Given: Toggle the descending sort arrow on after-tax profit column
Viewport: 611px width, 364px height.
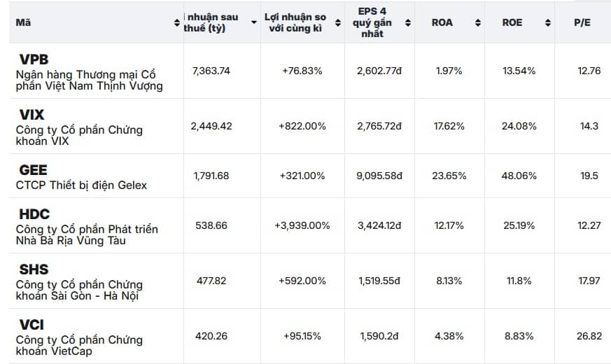Looking at the screenshot, I should [x=253, y=22].
